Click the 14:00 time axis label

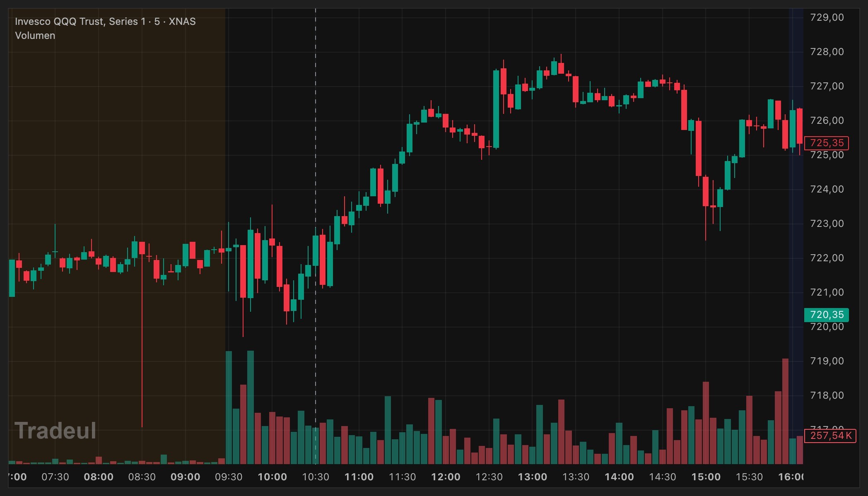coord(619,477)
